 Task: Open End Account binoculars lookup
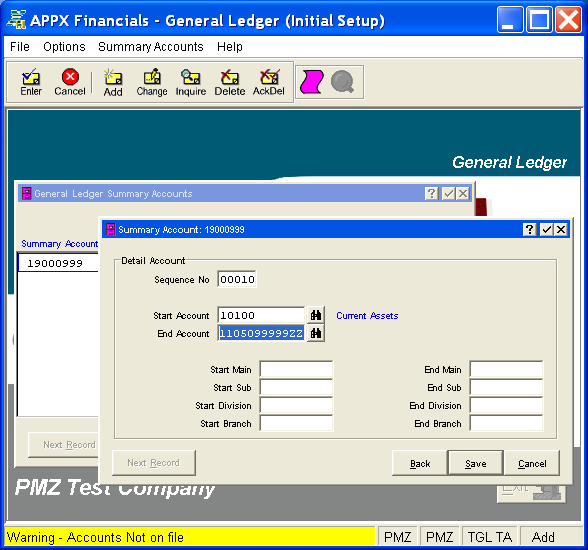pos(316,333)
